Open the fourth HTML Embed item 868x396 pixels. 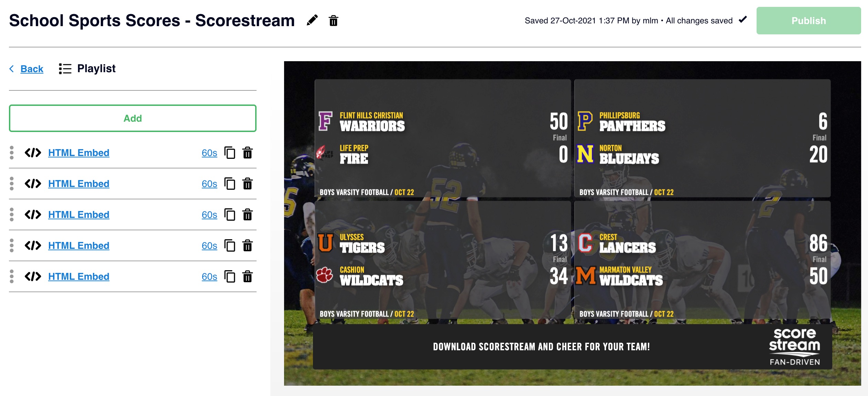click(x=79, y=245)
